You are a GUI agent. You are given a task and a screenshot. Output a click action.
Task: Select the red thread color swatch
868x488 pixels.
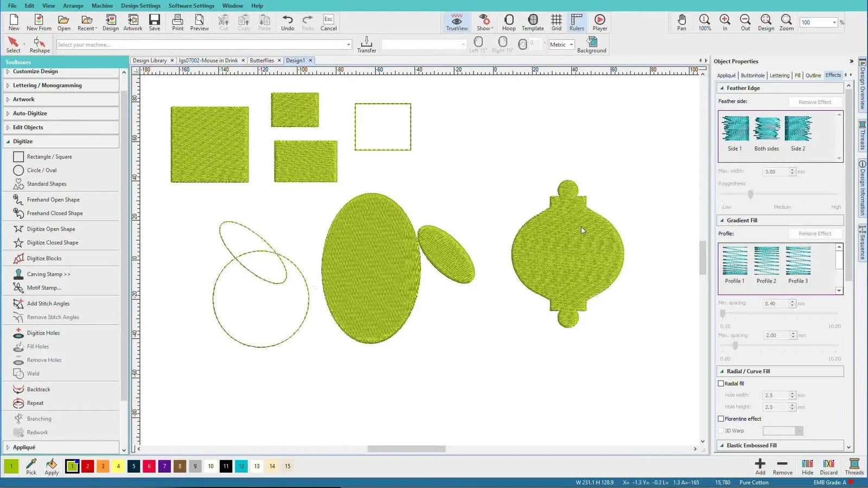[x=87, y=466]
